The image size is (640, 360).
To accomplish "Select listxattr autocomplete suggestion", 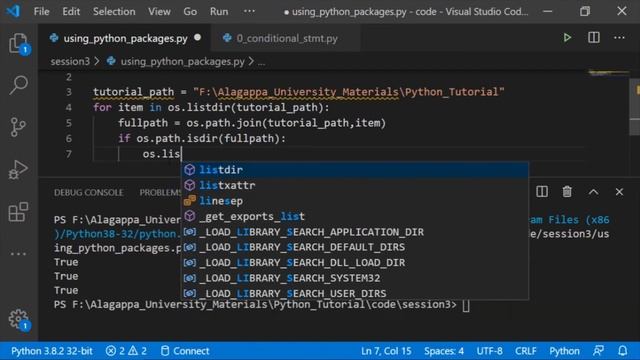I will point(354,185).
